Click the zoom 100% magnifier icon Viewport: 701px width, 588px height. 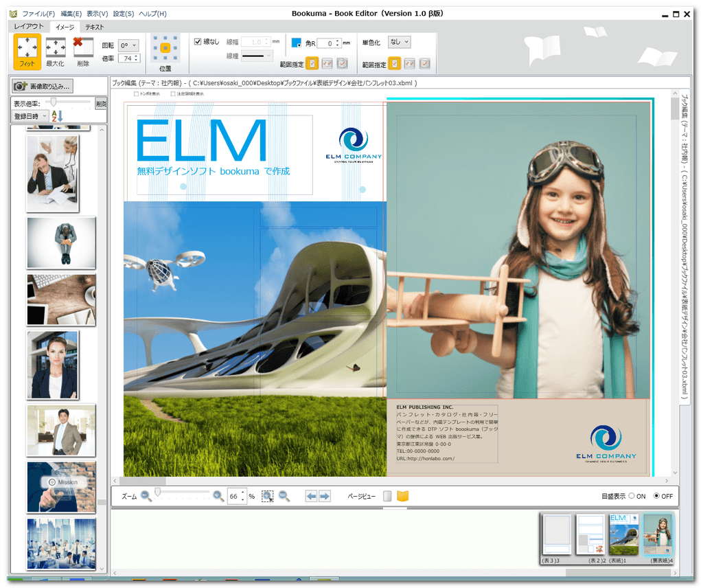click(x=283, y=496)
